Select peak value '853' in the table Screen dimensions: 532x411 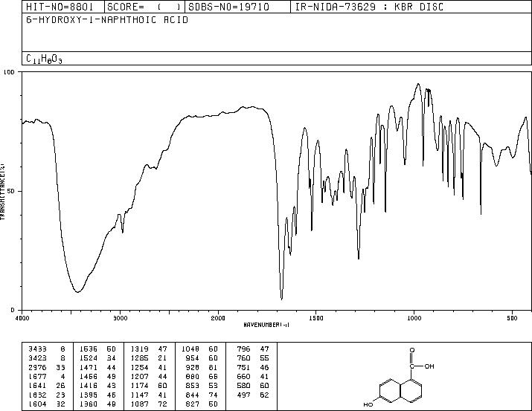(193, 386)
